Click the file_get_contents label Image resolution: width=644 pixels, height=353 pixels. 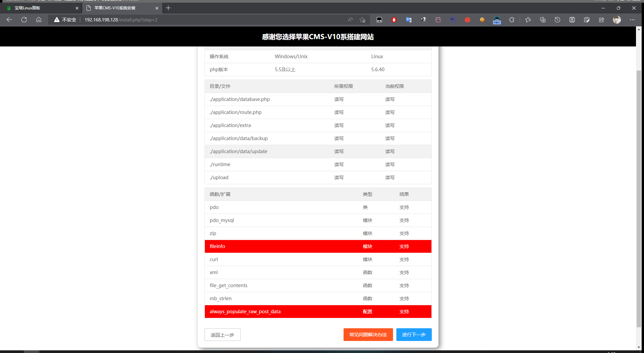(x=229, y=285)
